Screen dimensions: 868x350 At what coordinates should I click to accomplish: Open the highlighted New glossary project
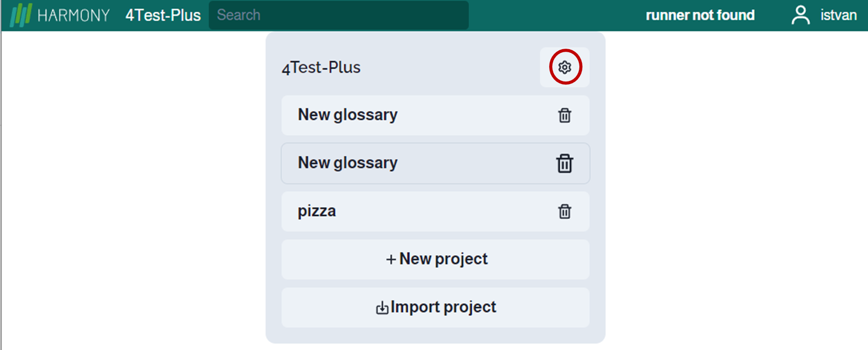[x=436, y=163]
